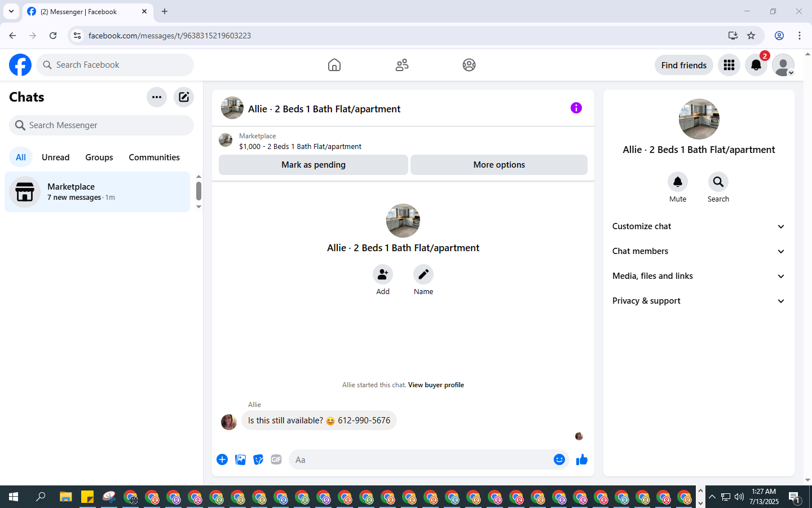Expand the Chat members section
This screenshot has height=508, width=812.
pos(699,251)
